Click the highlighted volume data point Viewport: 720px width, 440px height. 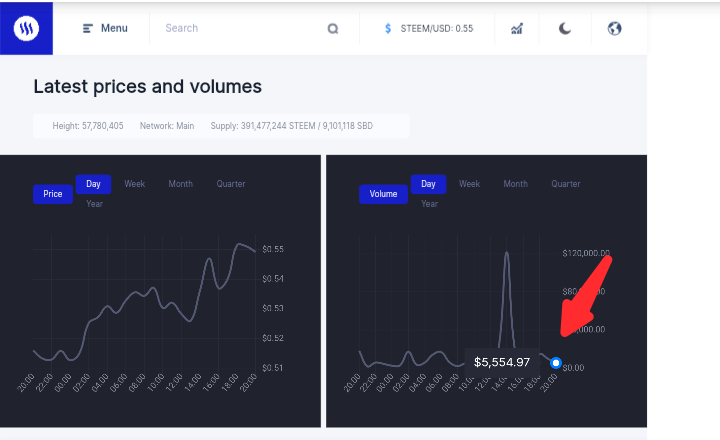click(x=556, y=363)
